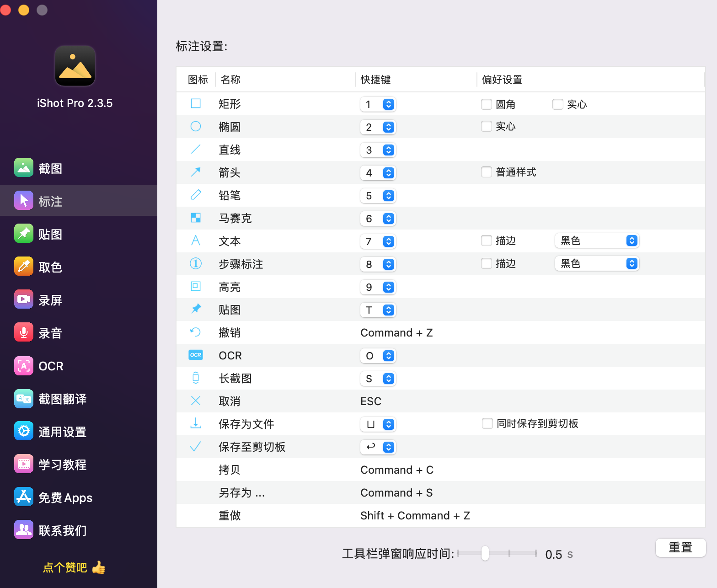Open the 椭圆 shortcut dropdown showing 2
The height and width of the screenshot is (588, 717).
378,127
